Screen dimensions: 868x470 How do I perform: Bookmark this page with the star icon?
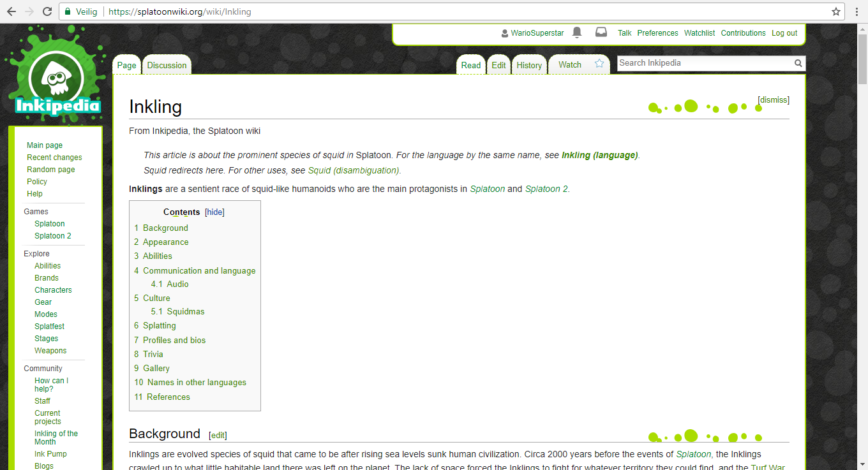[x=836, y=11]
